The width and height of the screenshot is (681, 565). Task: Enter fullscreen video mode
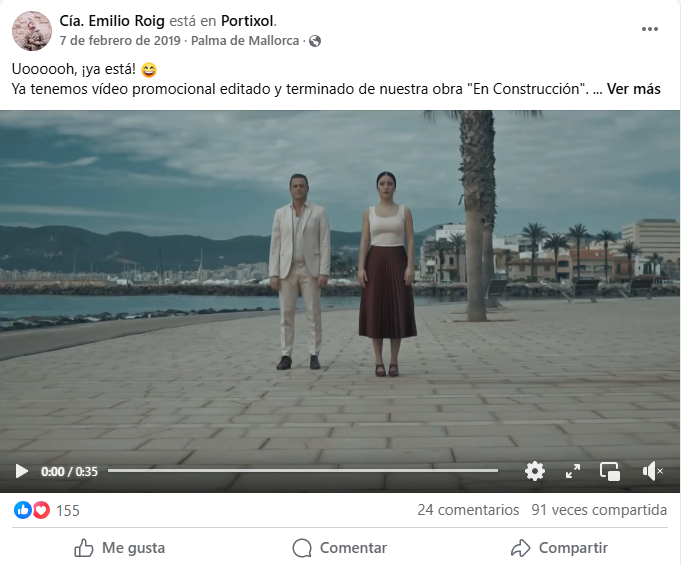pos(573,471)
